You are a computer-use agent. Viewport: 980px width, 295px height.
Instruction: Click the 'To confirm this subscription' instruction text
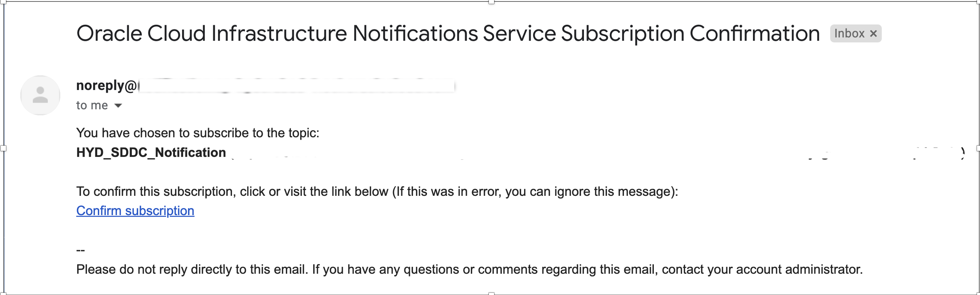pyautogui.click(x=377, y=191)
